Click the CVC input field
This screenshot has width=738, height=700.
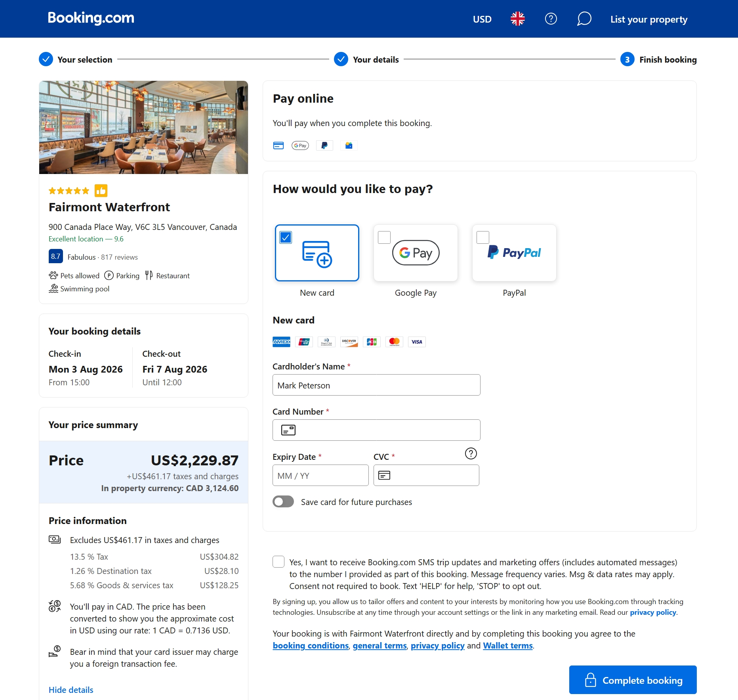point(426,475)
